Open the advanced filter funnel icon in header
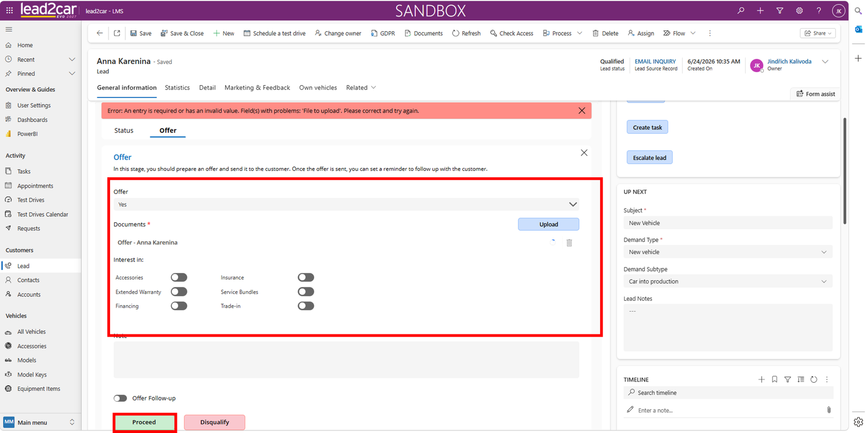868x433 pixels. (x=780, y=10)
